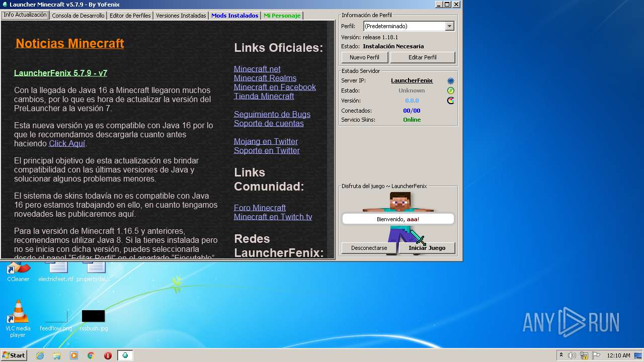Image resolution: width=644 pixels, height=362 pixels.
Task: Open Windows Explorer folder in taskbar
Action: point(57,355)
